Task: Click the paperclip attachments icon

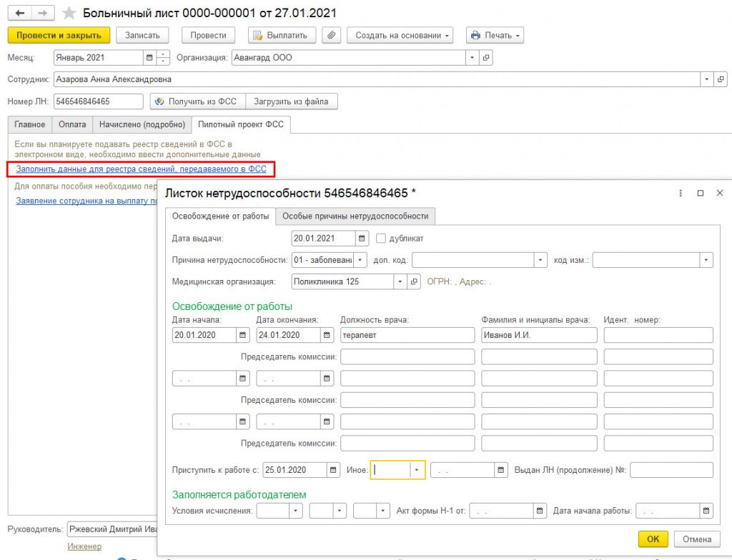Action: point(331,35)
